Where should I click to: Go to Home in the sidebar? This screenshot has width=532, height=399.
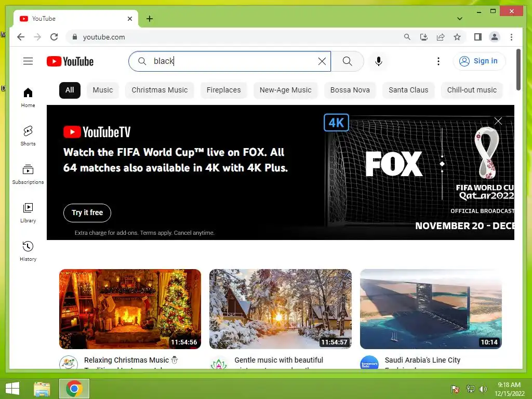[28, 98]
